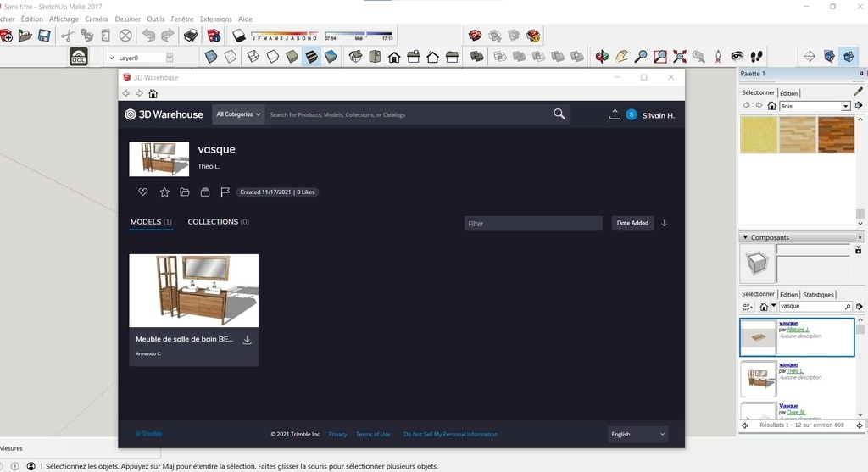
Task: Switch to Statistiques tab in Composants
Action: [x=818, y=294]
